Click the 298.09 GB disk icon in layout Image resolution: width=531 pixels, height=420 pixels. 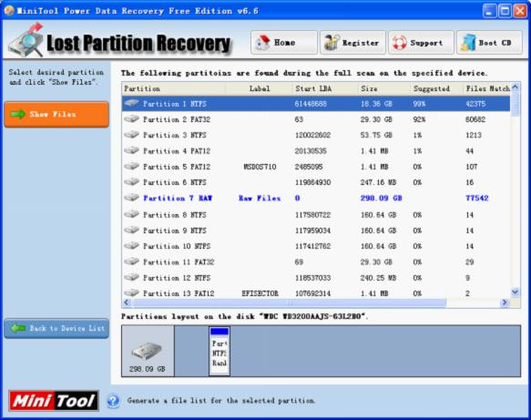[147, 351]
